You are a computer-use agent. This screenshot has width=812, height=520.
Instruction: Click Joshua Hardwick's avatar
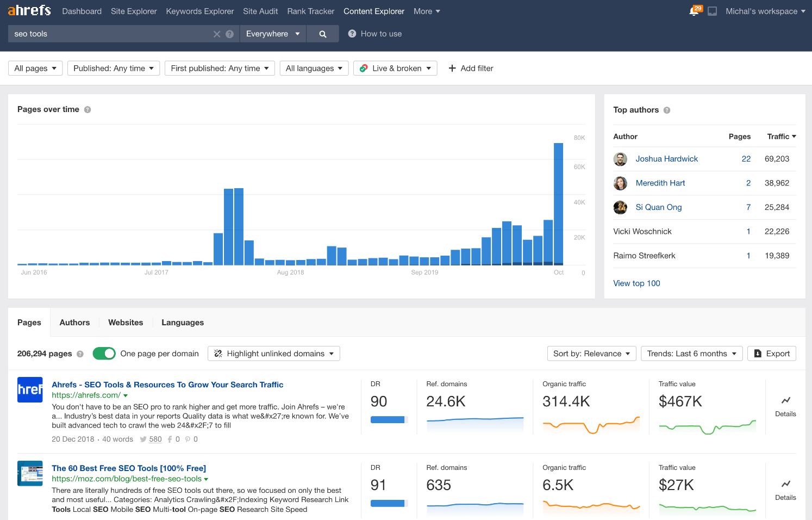[x=620, y=159]
